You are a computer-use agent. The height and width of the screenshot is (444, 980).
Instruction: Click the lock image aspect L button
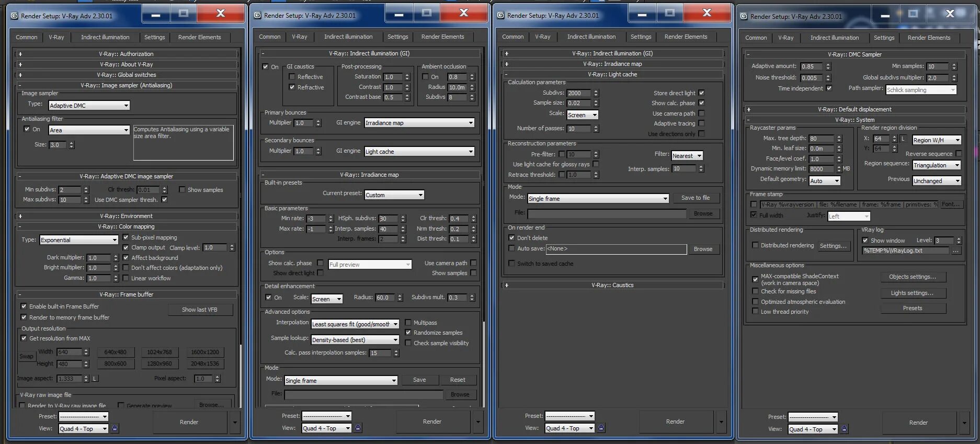point(95,378)
